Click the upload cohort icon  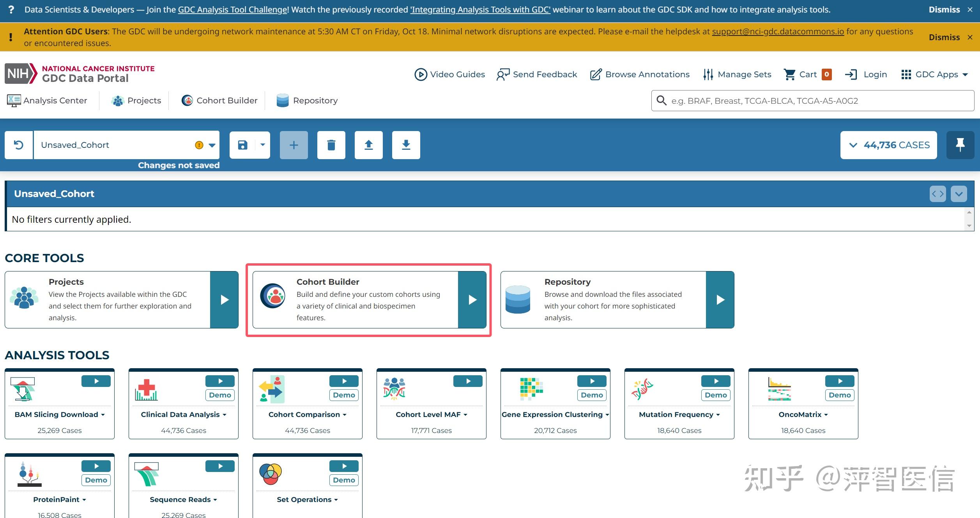368,145
